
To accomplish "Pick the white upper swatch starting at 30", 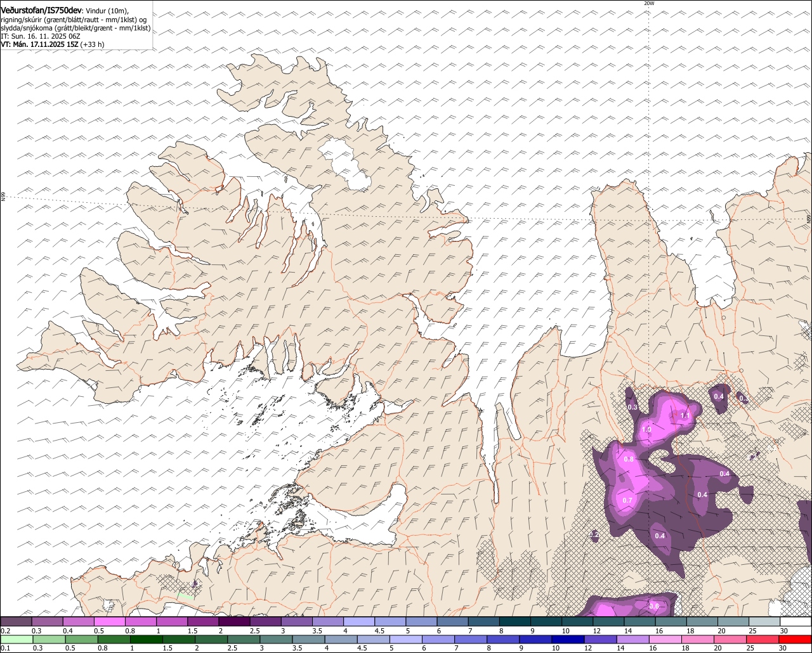I will click(x=796, y=622).
